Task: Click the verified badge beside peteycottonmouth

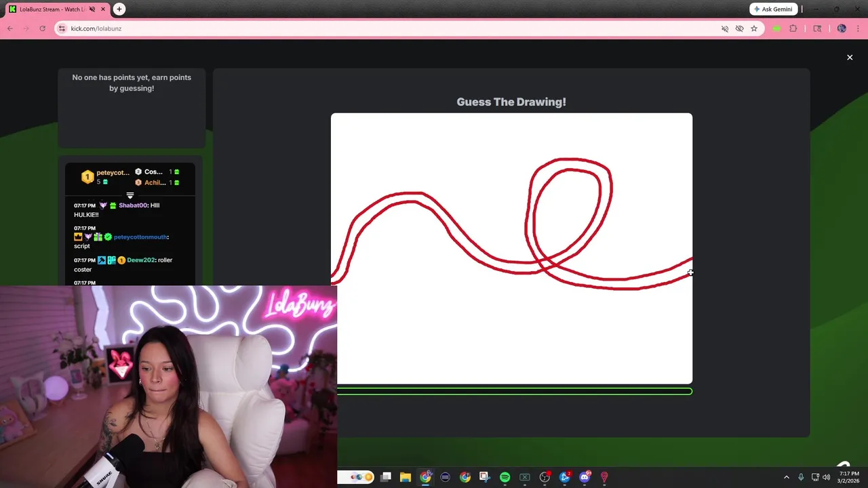Action: pyautogui.click(x=108, y=237)
